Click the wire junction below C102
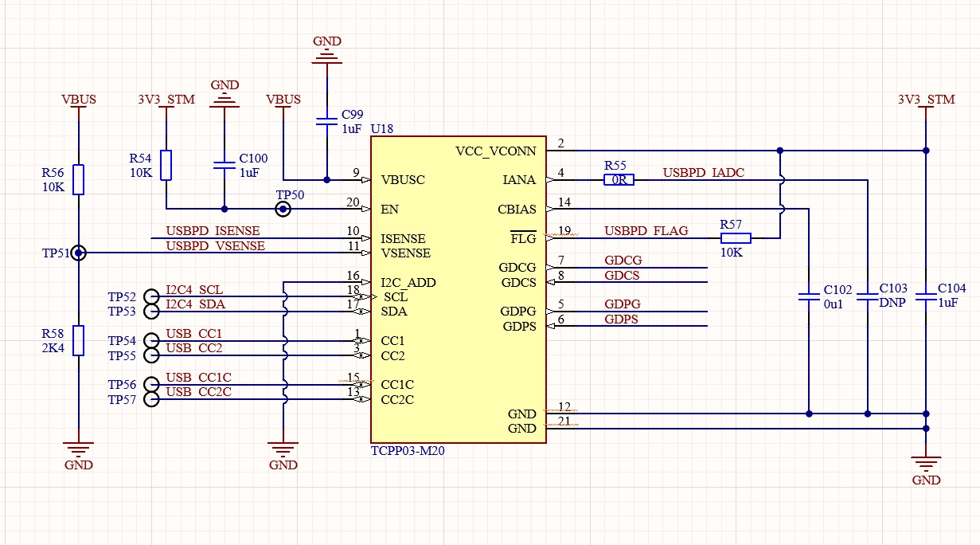 [809, 414]
